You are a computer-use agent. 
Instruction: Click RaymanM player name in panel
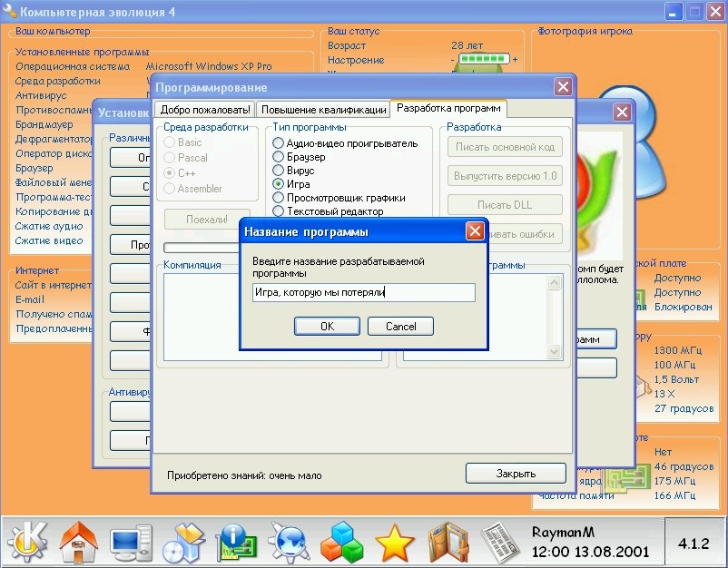click(563, 533)
